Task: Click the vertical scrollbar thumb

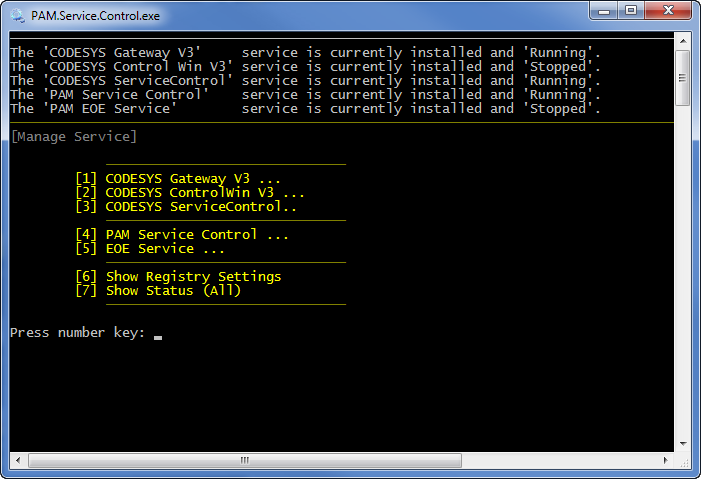Action: [683, 78]
